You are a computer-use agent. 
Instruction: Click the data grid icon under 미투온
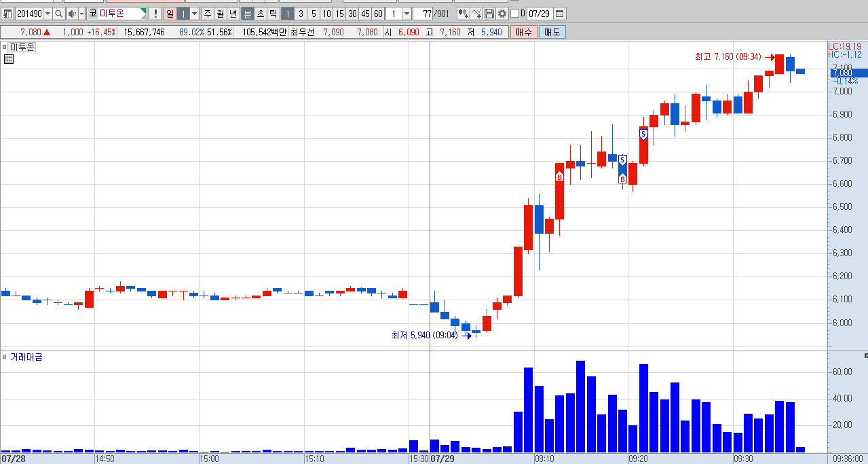pyautogui.click(x=9, y=60)
